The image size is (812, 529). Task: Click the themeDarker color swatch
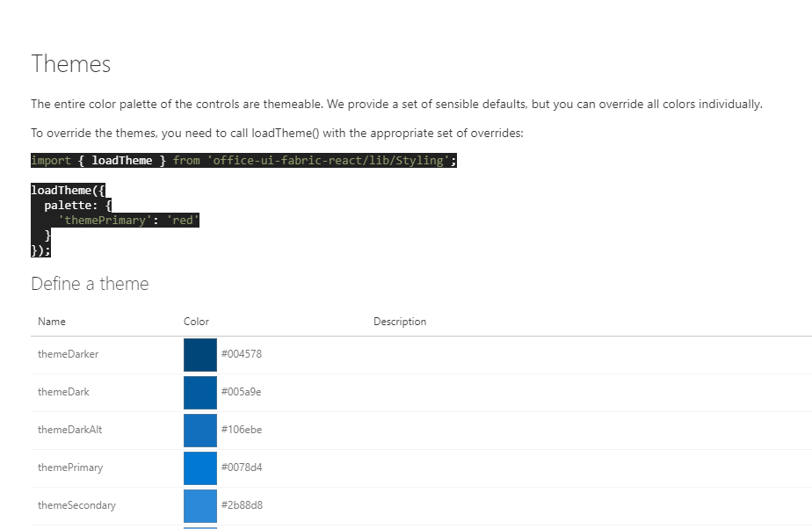pos(199,354)
